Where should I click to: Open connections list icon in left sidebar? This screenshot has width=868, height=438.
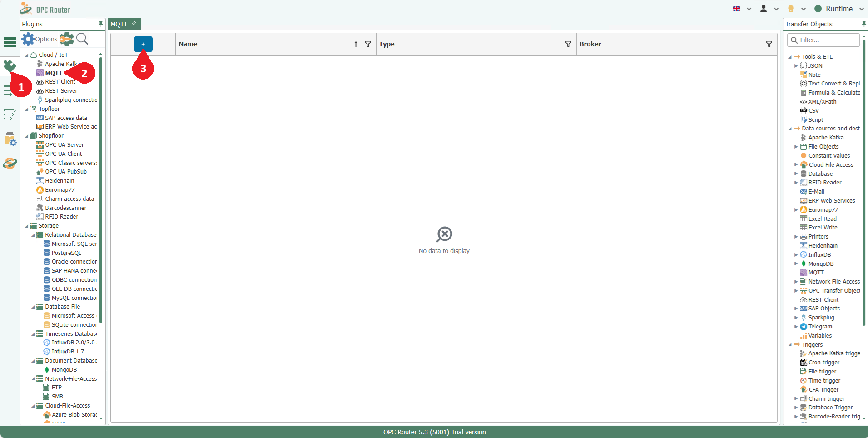click(x=10, y=114)
